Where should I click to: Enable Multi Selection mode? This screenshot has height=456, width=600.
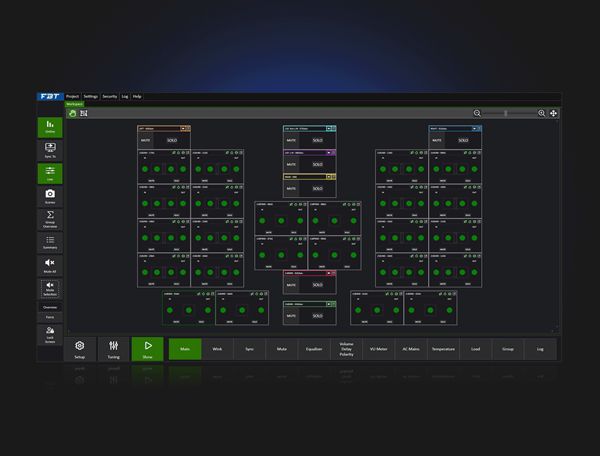pos(50,288)
